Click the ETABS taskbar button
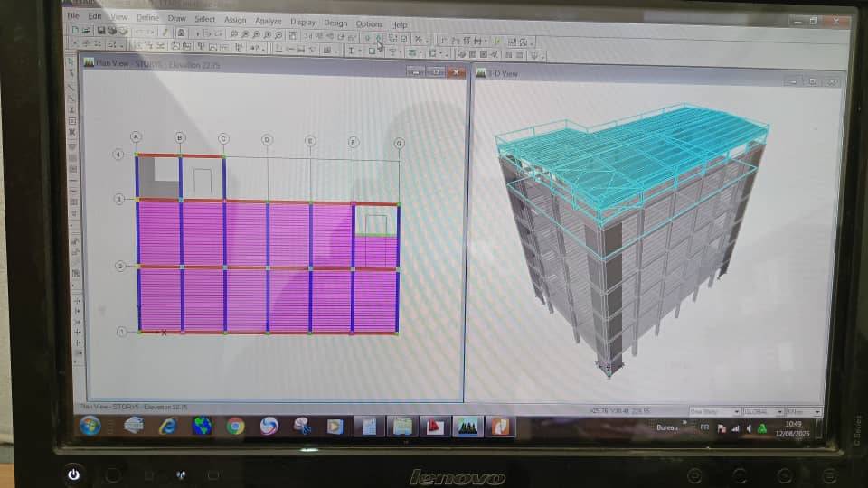868x488 pixels. point(467,427)
